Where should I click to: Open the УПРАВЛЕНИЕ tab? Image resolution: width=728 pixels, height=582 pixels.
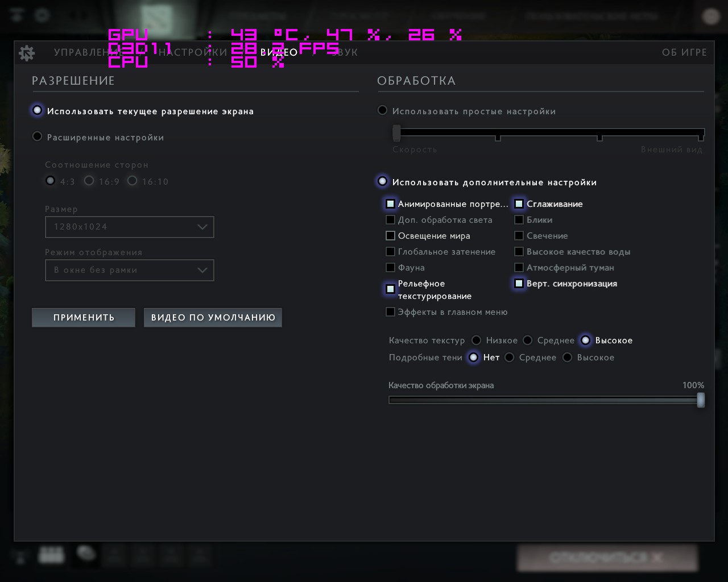(x=89, y=52)
